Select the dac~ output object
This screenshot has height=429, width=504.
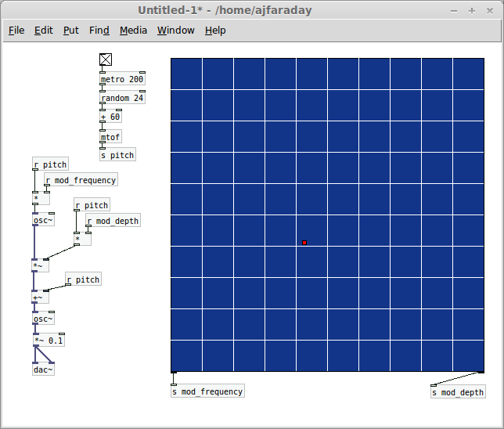(x=43, y=370)
